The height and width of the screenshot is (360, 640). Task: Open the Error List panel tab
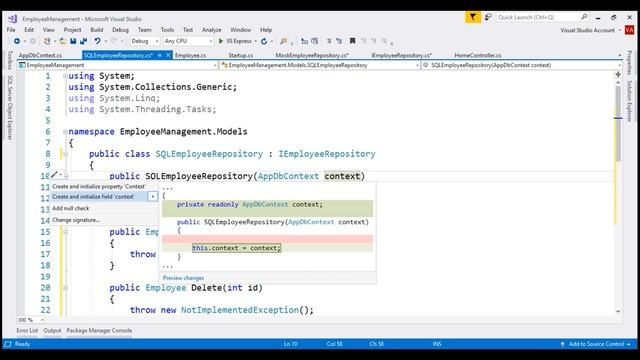27,331
